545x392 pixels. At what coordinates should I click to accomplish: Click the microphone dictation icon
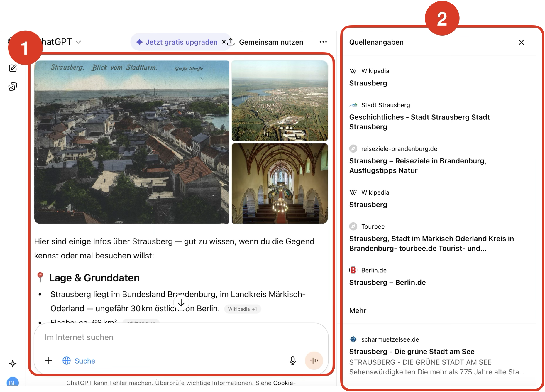pos(292,361)
